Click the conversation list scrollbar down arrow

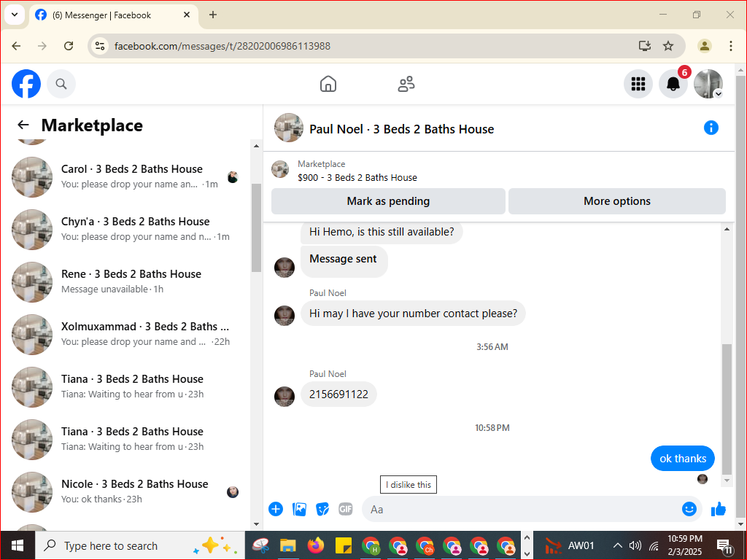[256, 524]
